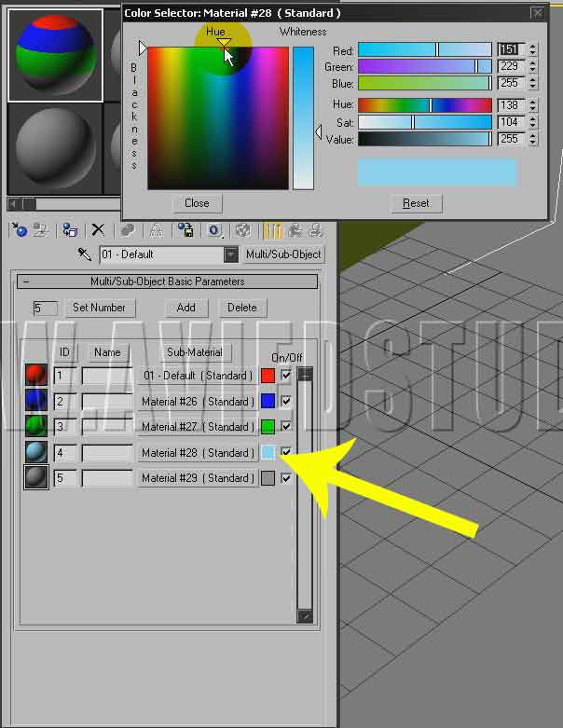Toggle On/Off checkbox for Material #28
The image size is (563, 728).
(286, 452)
